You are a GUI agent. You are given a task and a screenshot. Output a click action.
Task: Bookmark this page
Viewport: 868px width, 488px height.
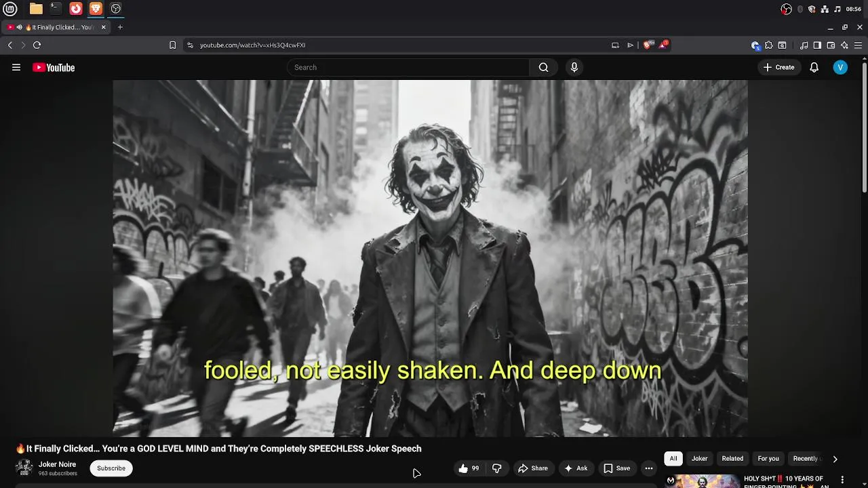172,45
